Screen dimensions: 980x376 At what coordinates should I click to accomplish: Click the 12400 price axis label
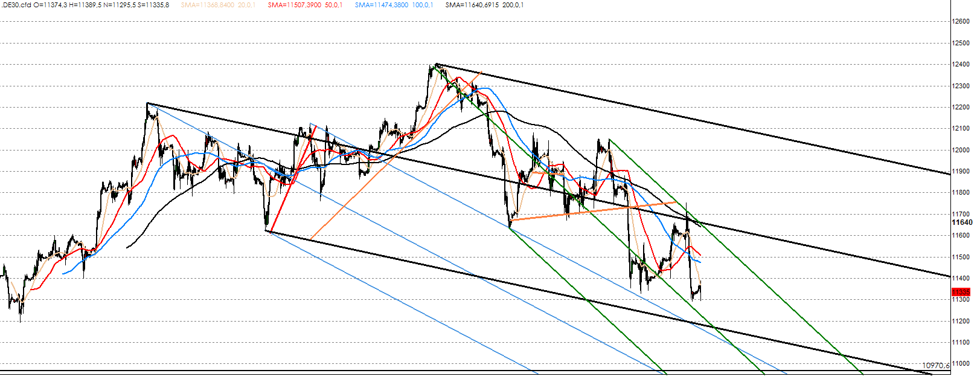pos(961,65)
